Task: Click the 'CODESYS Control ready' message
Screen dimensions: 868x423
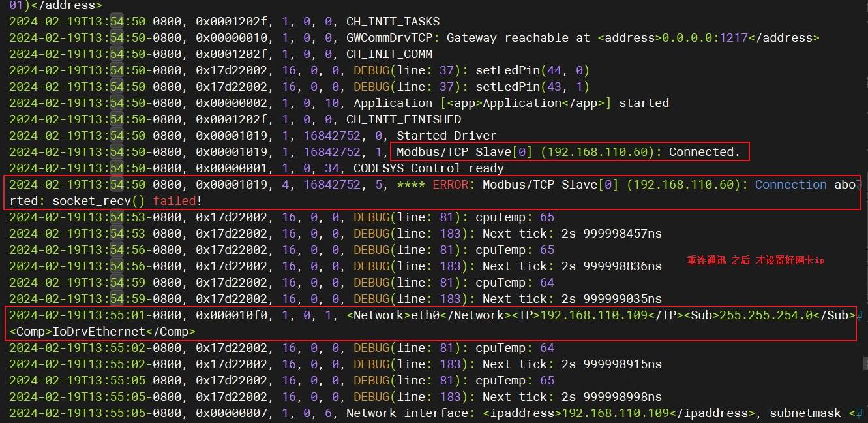Action: point(428,168)
